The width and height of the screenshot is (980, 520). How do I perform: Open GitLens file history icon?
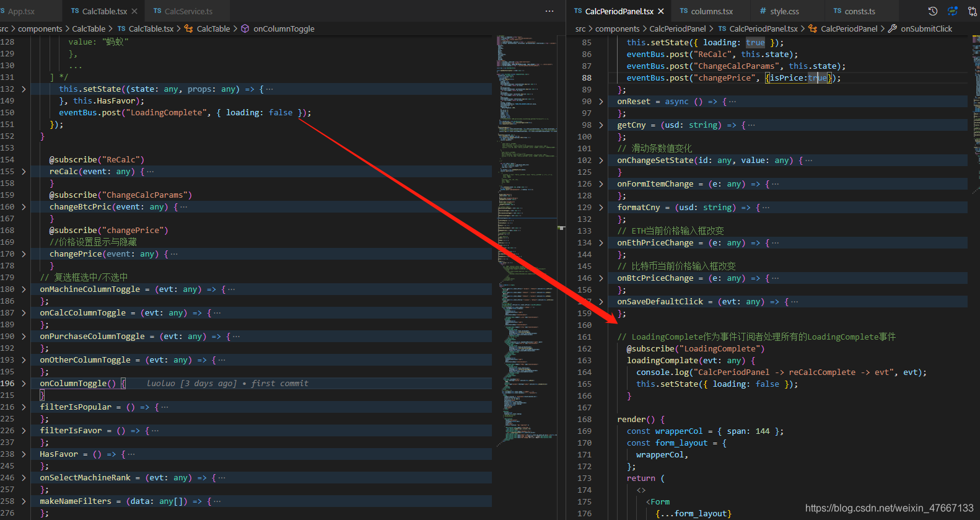tap(933, 11)
